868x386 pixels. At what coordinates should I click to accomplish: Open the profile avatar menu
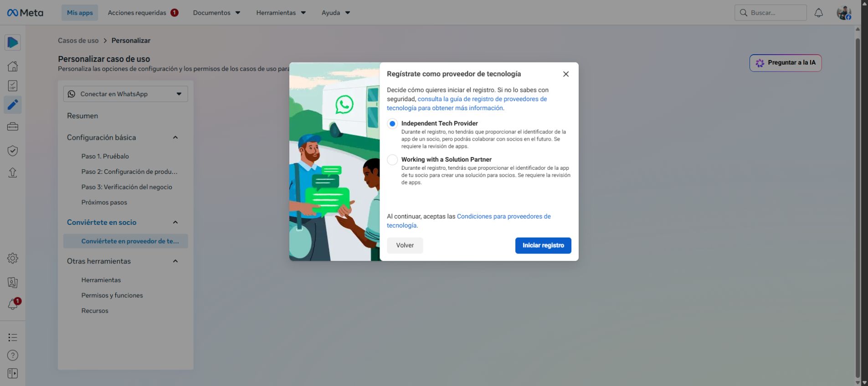click(844, 13)
